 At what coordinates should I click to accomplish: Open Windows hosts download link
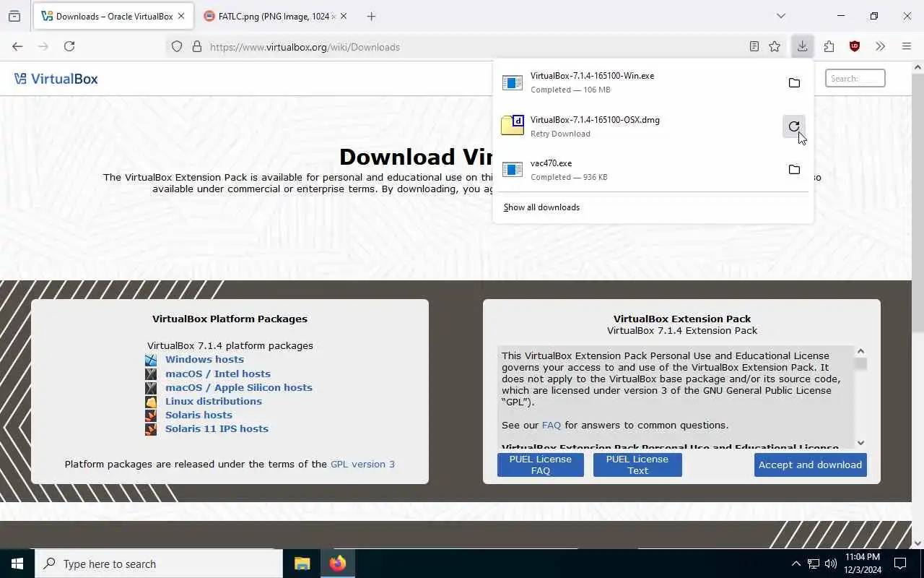[204, 359]
